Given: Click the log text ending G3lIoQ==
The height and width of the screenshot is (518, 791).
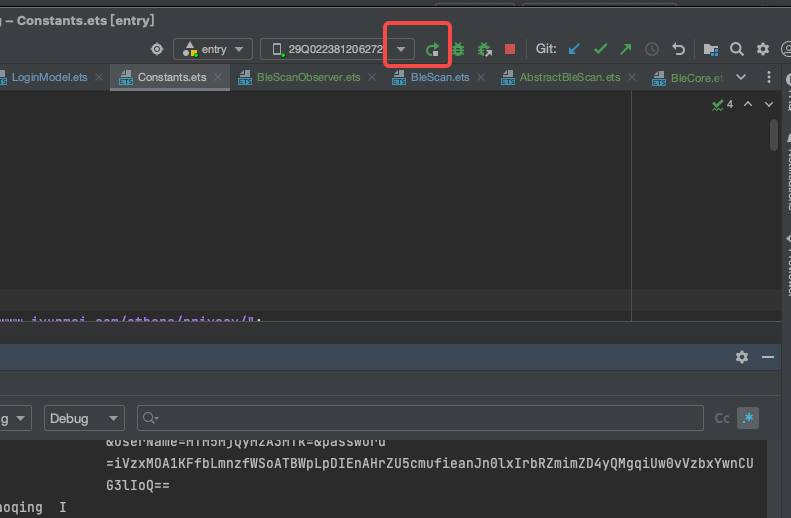Looking at the screenshot, I should [138, 486].
